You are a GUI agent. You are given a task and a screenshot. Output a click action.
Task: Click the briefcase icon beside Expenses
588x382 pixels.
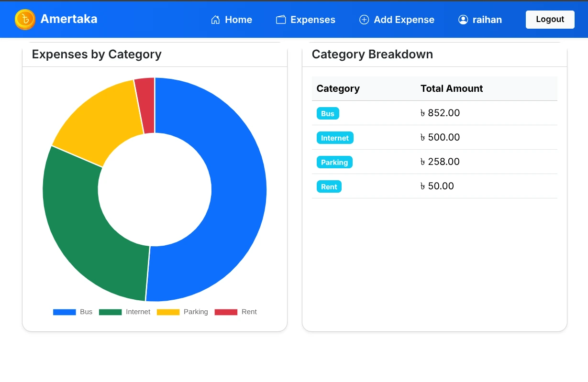280,20
